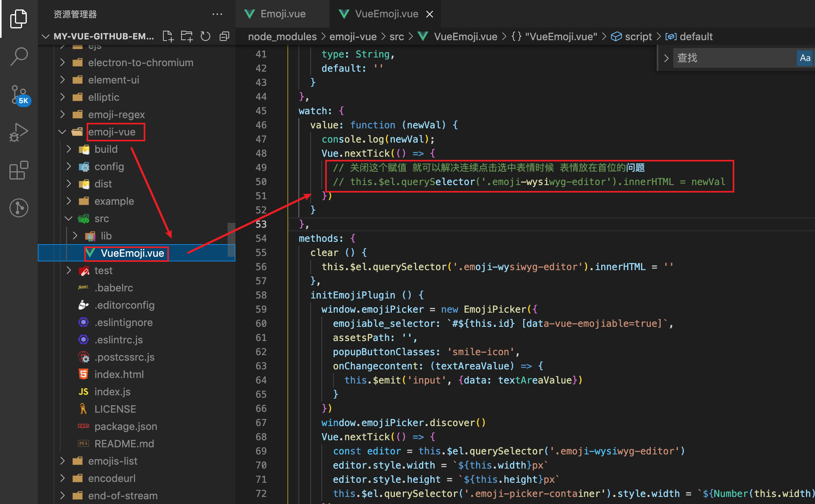Click line number 53 in the gutter
Image resolution: width=815 pixels, height=504 pixels.
[261, 224]
